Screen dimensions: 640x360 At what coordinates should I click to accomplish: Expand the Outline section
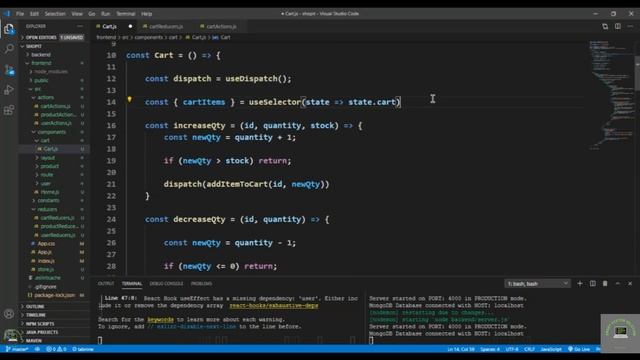pyautogui.click(x=35, y=306)
